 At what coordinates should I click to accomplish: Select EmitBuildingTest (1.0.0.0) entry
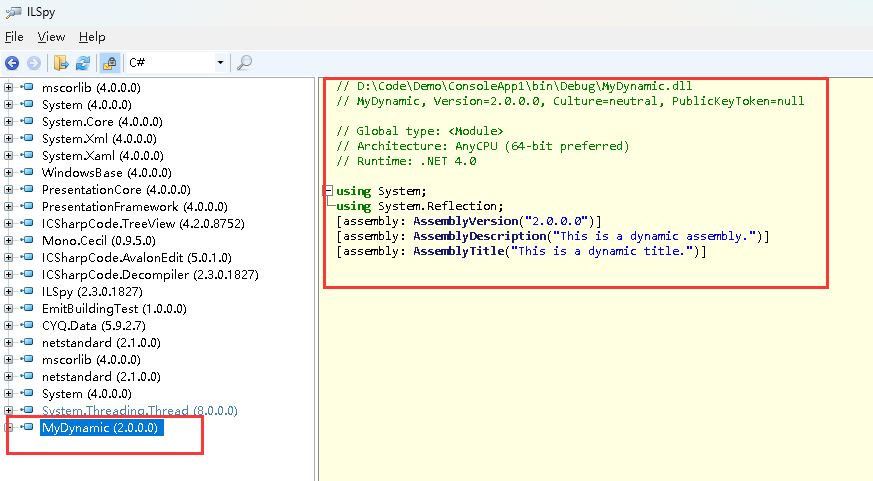[114, 309]
